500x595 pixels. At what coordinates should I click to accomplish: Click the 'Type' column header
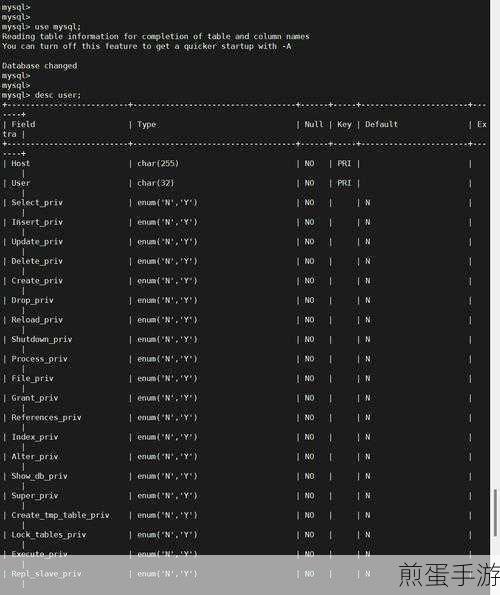tap(146, 124)
